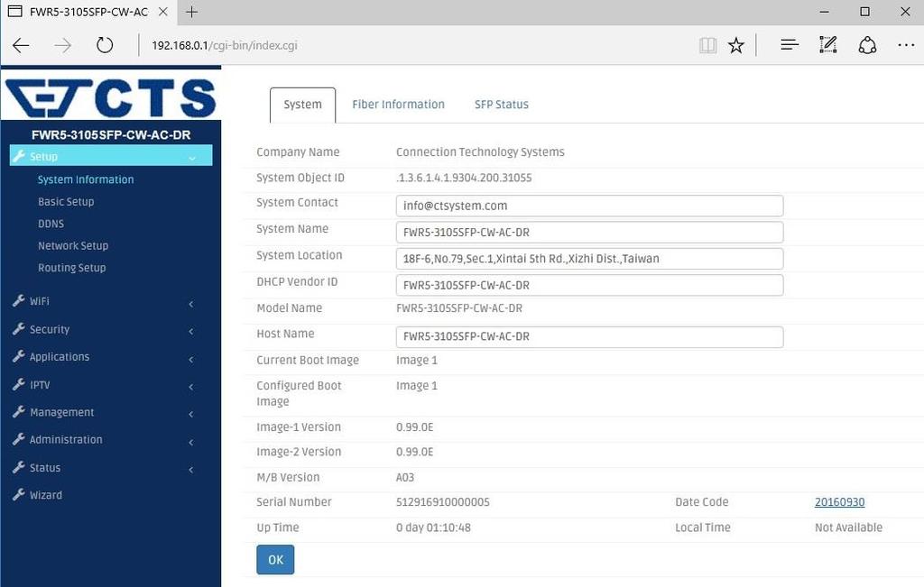
Task: Click the Image-2 Version value
Action: click(415, 452)
